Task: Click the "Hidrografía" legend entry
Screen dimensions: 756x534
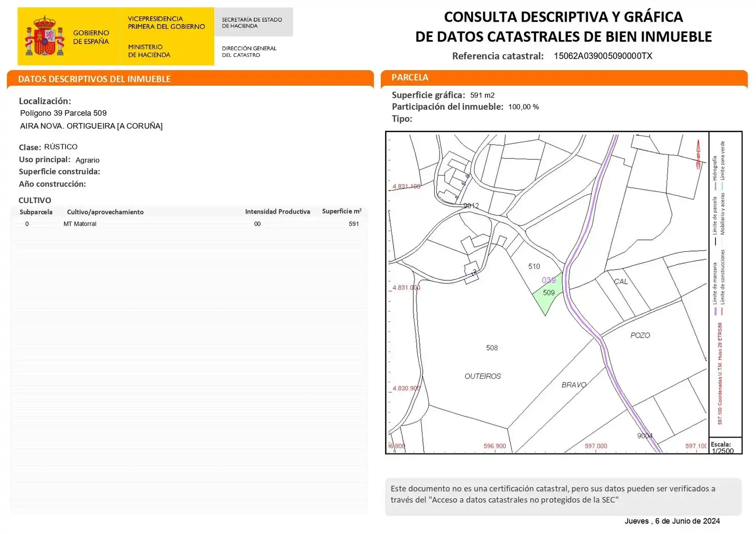Action: click(715, 173)
